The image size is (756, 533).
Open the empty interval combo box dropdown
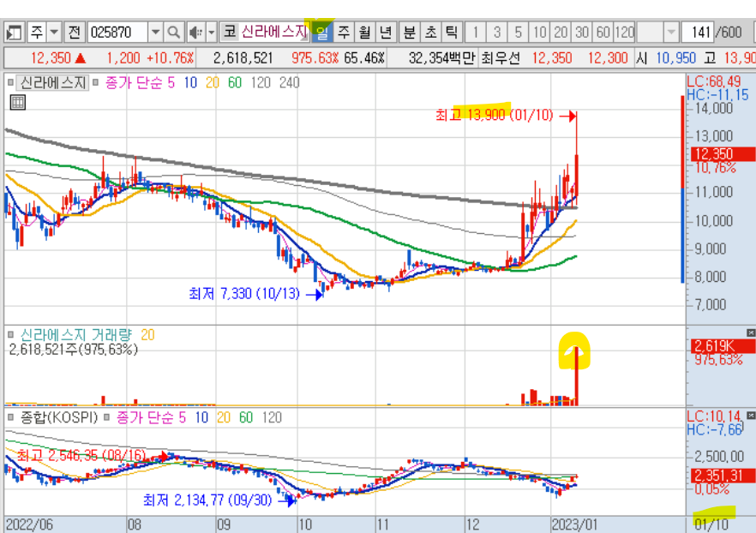click(670, 33)
